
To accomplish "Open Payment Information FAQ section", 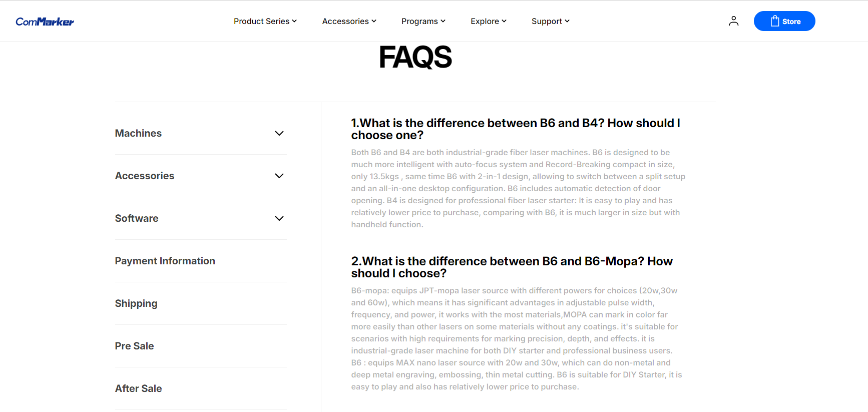I will (x=165, y=261).
